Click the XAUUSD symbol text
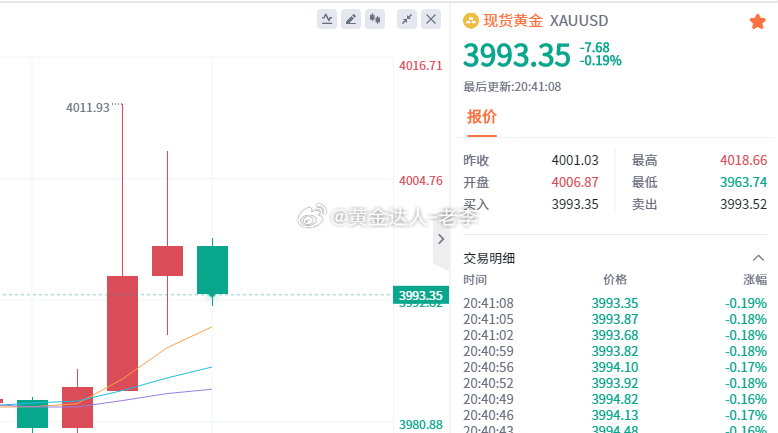This screenshot has height=433, width=778. point(579,21)
